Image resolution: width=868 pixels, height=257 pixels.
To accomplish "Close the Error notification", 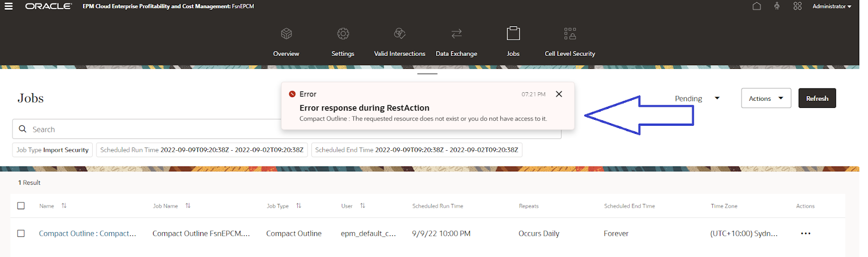I will click(559, 94).
